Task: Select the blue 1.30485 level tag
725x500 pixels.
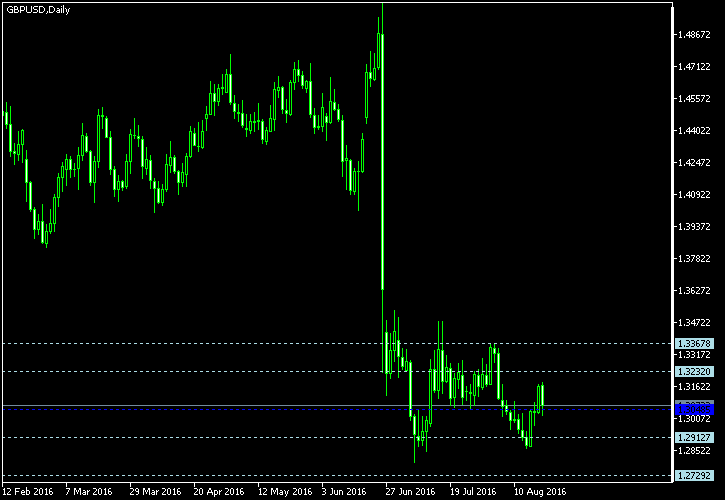Action: pos(694,410)
